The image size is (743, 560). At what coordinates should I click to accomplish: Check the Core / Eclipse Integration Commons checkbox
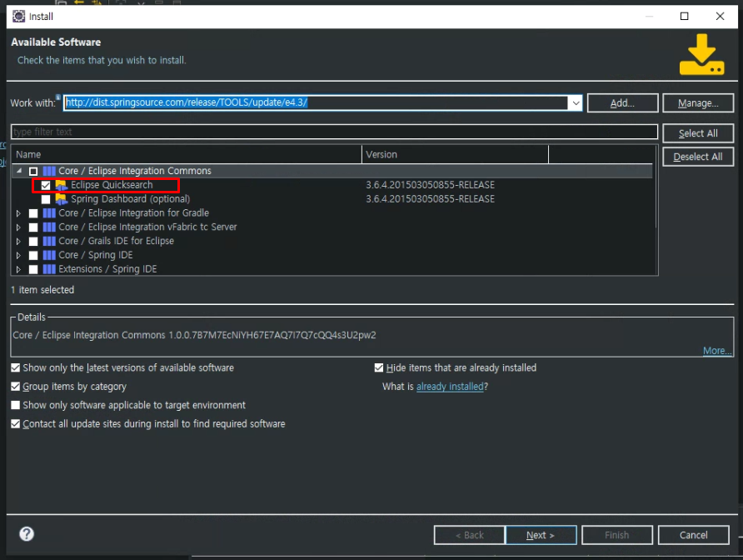pyautogui.click(x=33, y=171)
